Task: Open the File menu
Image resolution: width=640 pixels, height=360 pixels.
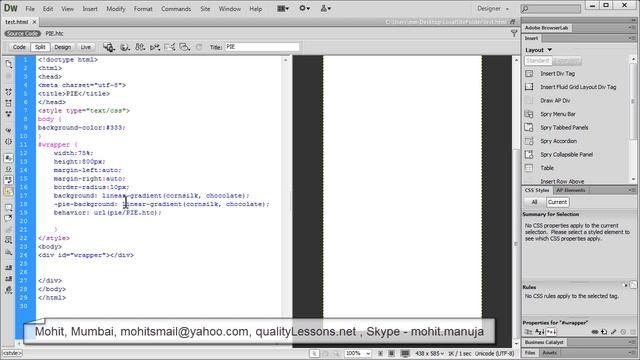Action: (x=30, y=9)
